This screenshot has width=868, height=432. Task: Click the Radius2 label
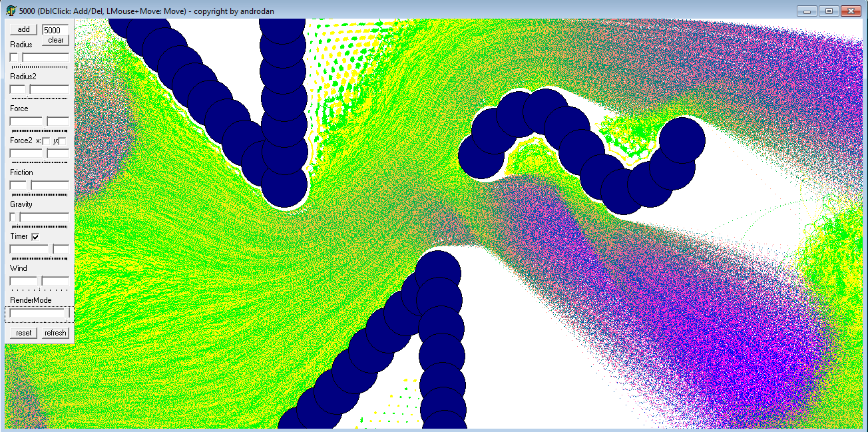tap(23, 77)
